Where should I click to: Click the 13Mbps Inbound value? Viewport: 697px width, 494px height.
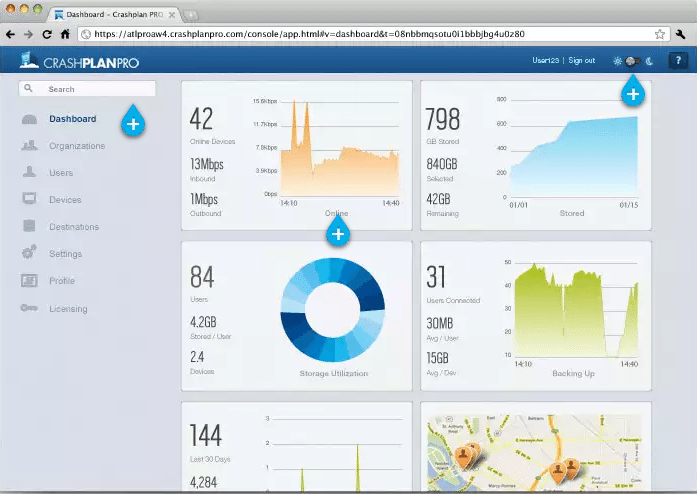click(207, 164)
